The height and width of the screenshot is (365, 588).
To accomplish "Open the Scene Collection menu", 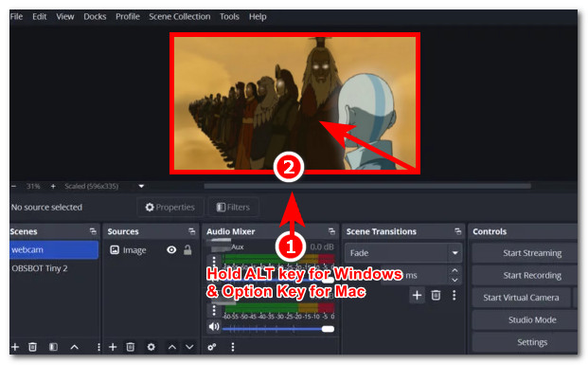I will tap(180, 16).
